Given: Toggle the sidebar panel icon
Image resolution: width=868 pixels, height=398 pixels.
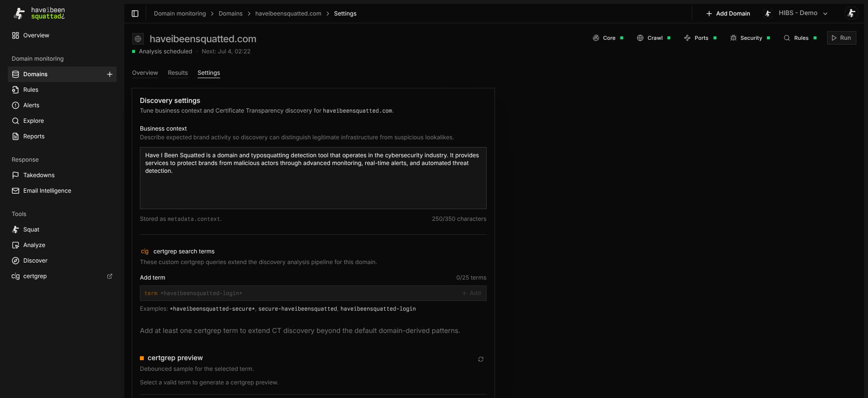Looking at the screenshot, I should point(135,14).
